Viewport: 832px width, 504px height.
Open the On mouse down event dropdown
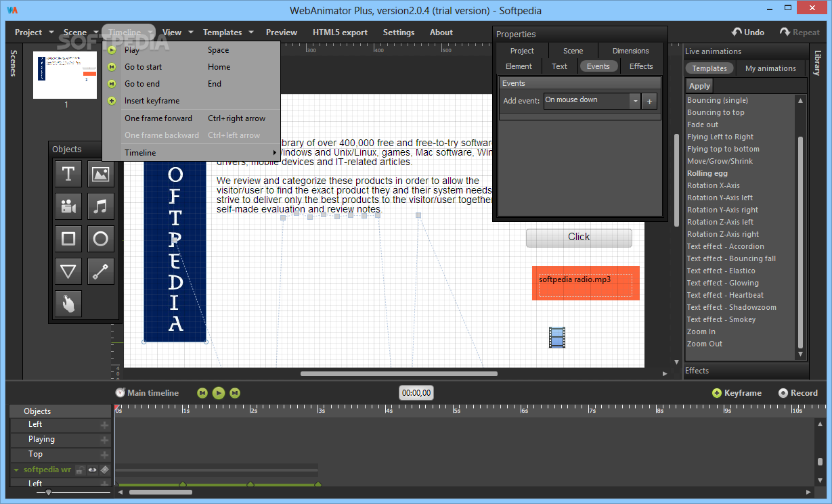tap(634, 101)
